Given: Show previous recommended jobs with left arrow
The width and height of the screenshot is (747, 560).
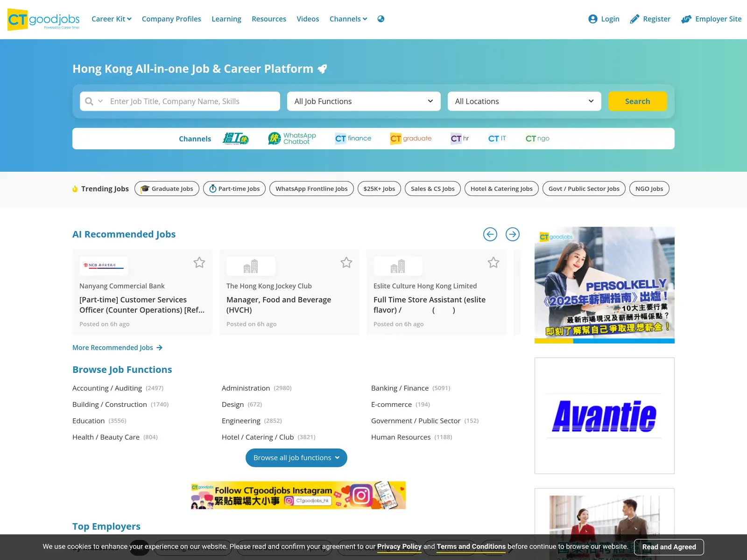Looking at the screenshot, I should pyautogui.click(x=490, y=234).
